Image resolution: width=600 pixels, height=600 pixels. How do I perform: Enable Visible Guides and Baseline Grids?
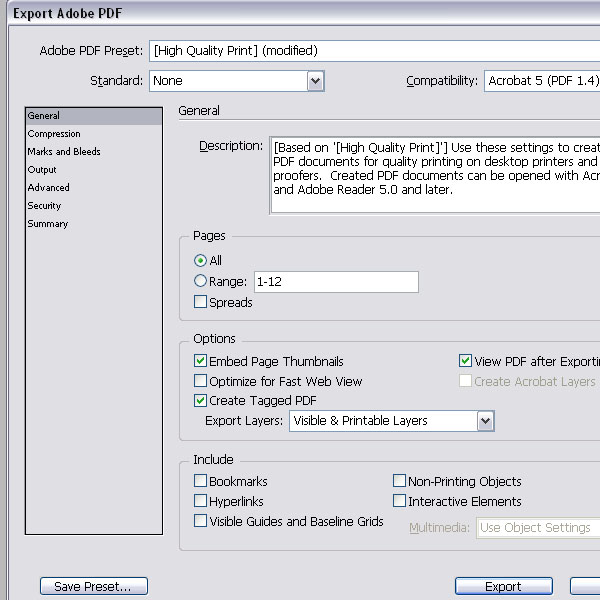200,521
